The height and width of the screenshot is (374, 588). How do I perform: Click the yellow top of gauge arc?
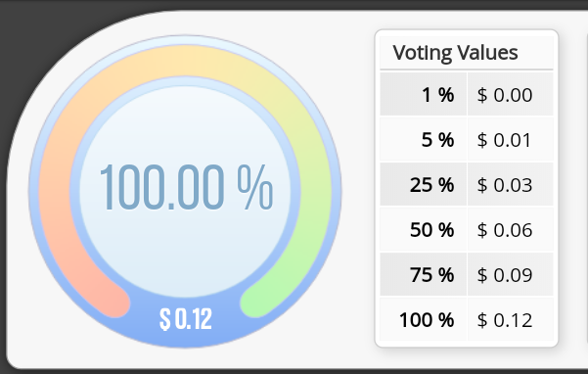pos(185,61)
